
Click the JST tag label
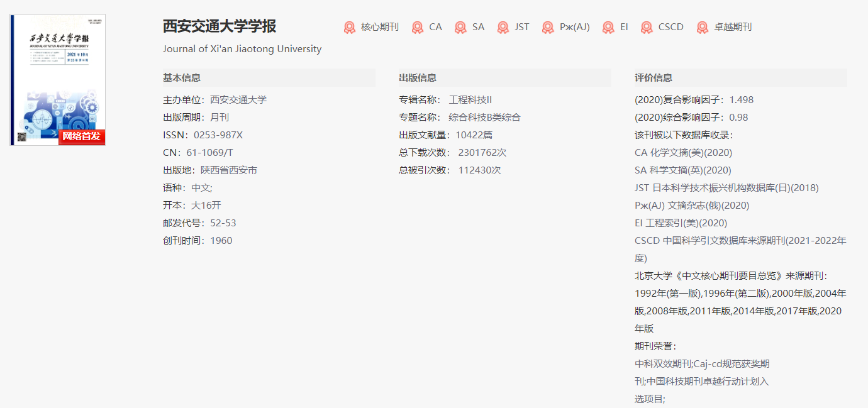click(522, 27)
